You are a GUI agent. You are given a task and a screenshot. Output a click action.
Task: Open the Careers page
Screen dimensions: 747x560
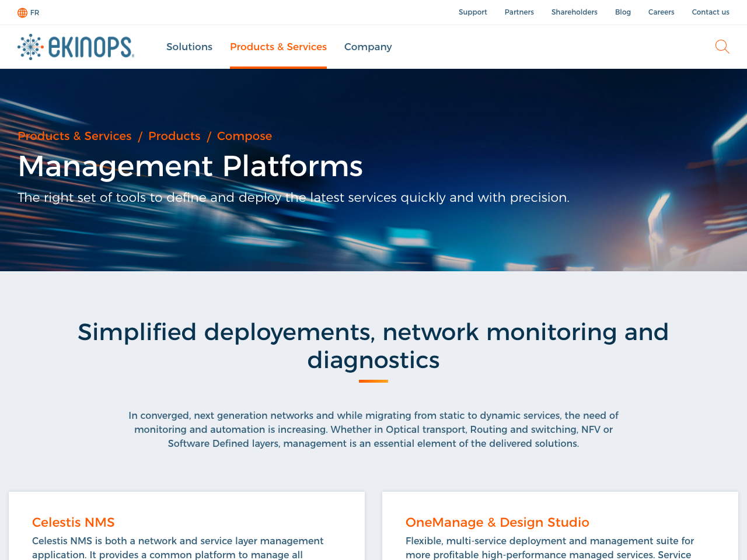[661, 11]
